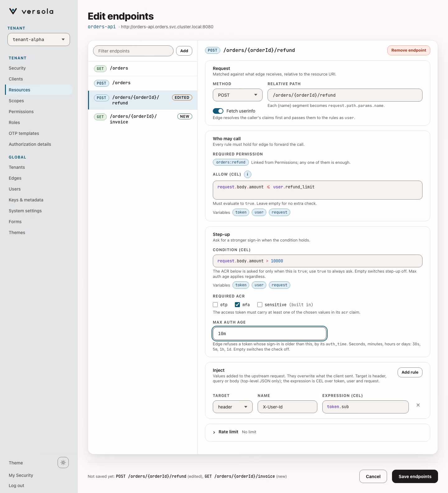Click the EDITED badge on refund endpoint

pos(182,98)
